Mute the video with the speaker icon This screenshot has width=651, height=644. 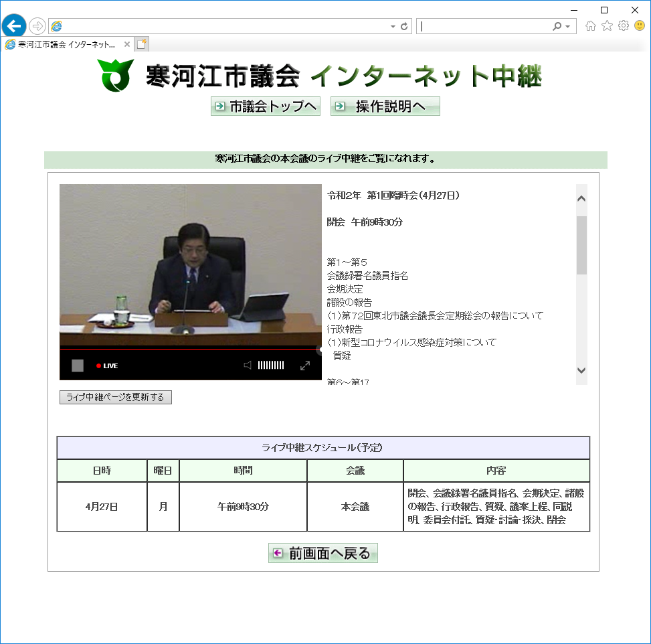[248, 366]
